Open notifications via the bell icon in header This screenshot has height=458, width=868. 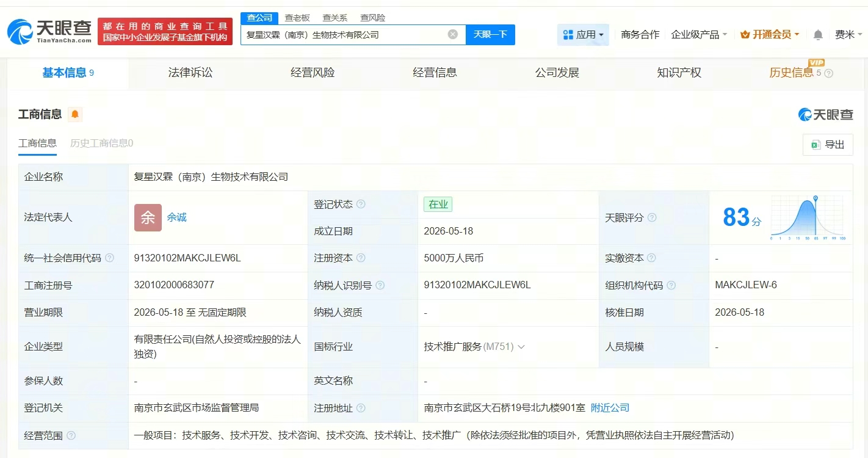818,35
